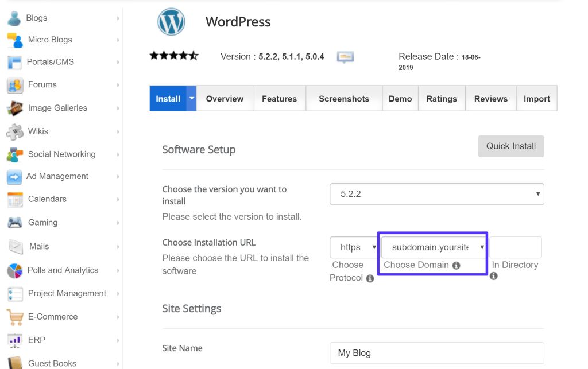Image resolution: width=588 pixels, height=369 pixels.
Task: Expand the Forums category arrow
Action: pyautogui.click(x=118, y=85)
